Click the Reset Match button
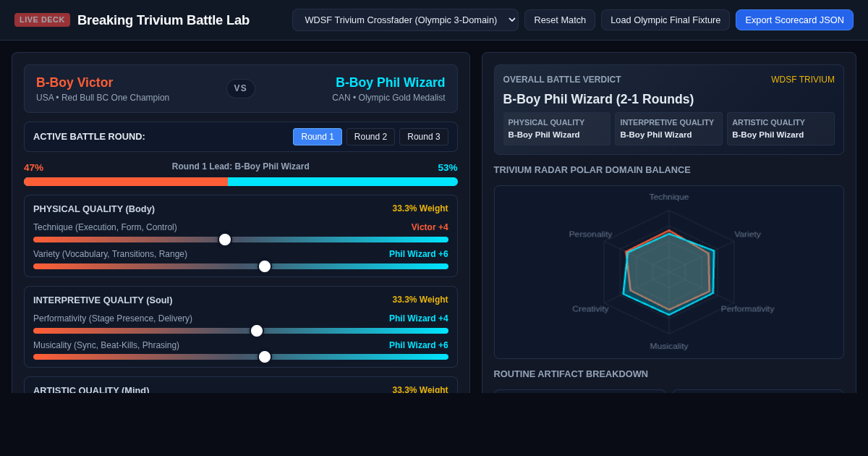Screen dimensions: 868x456 [560, 20]
